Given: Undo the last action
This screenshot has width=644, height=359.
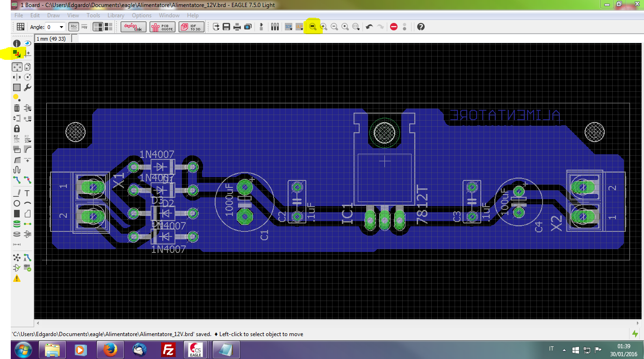Looking at the screenshot, I should point(369,27).
